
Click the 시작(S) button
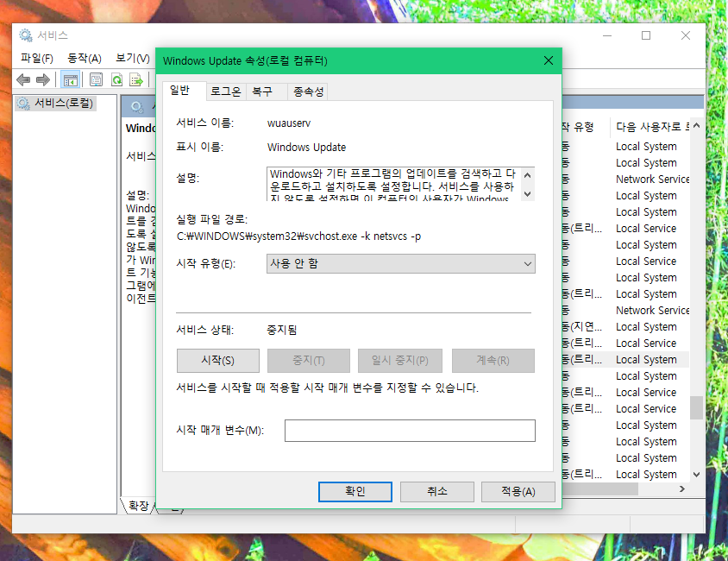point(217,361)
